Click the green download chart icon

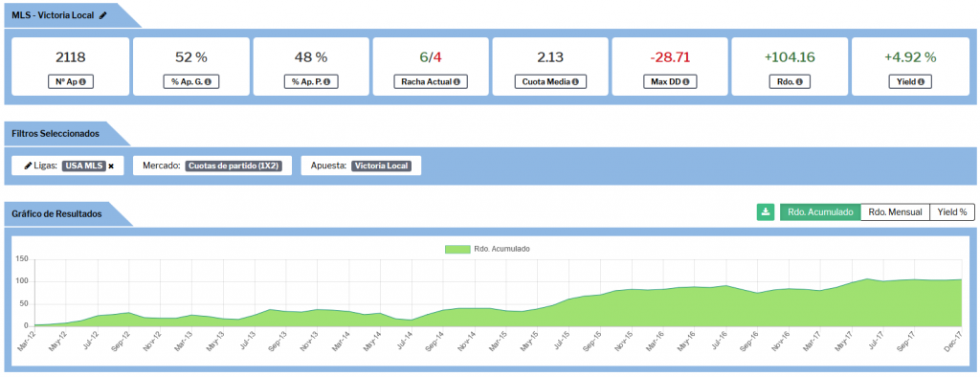(x=765, y=212)
